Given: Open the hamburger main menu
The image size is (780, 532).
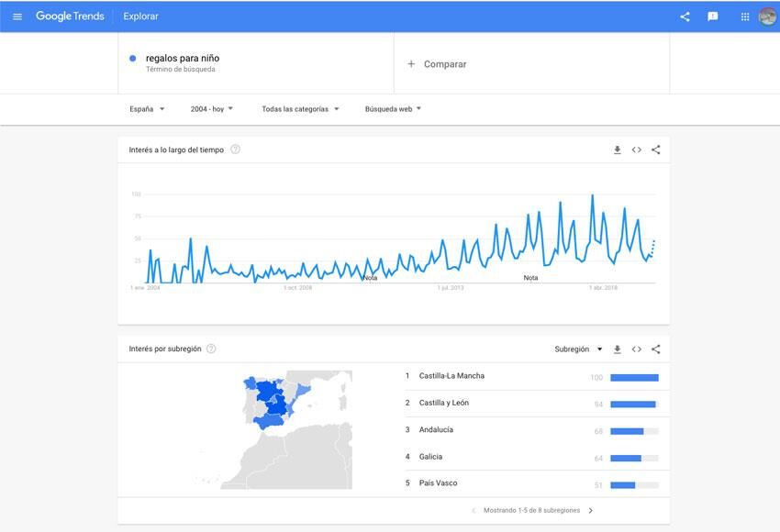Looking at the screenshot, I should point(17,17).
